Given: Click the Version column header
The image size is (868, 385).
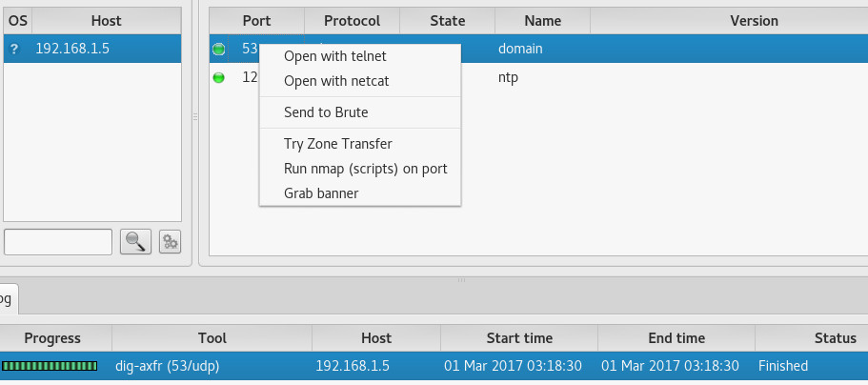Looking at the screenshot, I should (x=754, y=21).
